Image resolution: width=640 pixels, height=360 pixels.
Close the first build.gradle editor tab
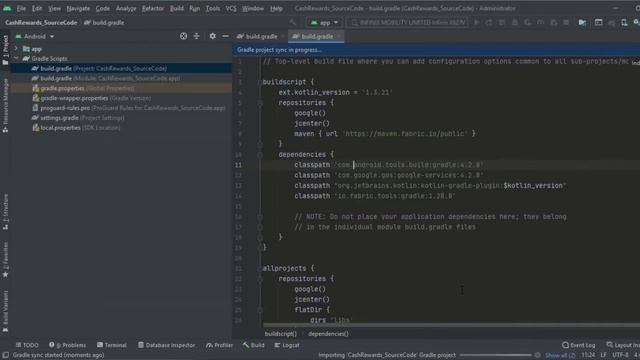tap(282, 36)
